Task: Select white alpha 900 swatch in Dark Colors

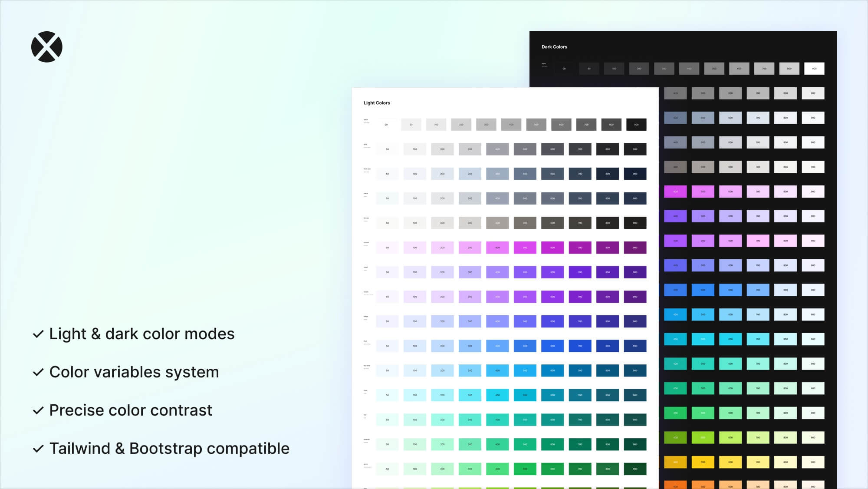Action: pos(814,69)
